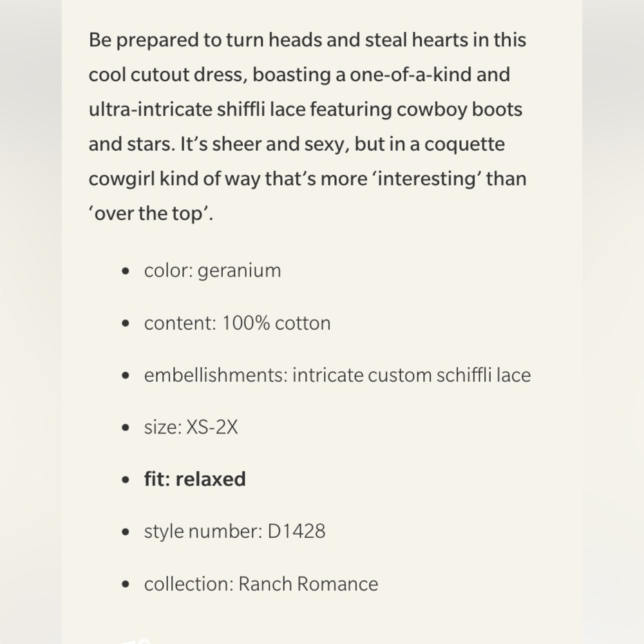Click the bold 'fit: relaxed' text
The image size is (644, 644).
tap(194, 479)
